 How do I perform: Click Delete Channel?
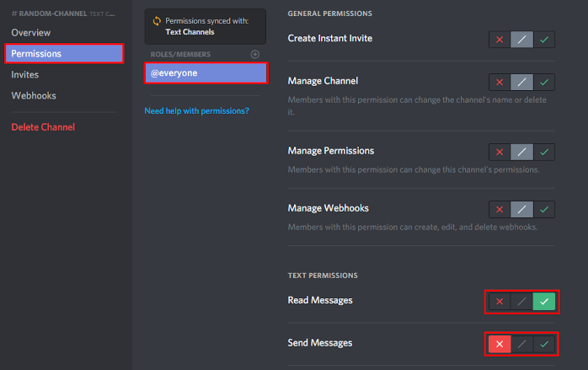pos(43,127)
